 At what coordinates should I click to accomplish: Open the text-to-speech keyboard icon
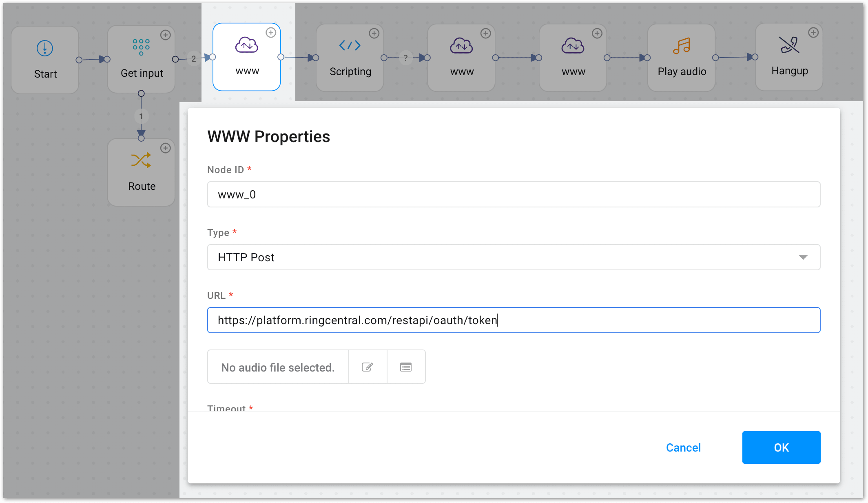(x=406, y=367)
